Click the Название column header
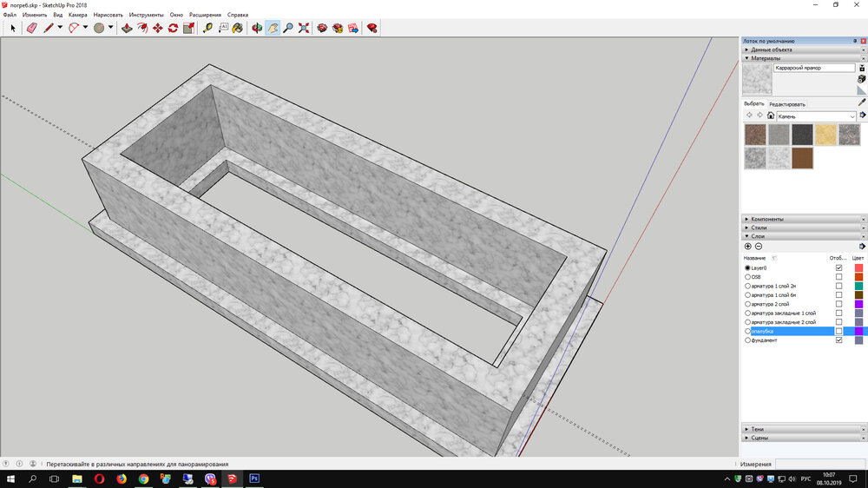This screenshot has height=488, width=868. (x=754, y=258)
